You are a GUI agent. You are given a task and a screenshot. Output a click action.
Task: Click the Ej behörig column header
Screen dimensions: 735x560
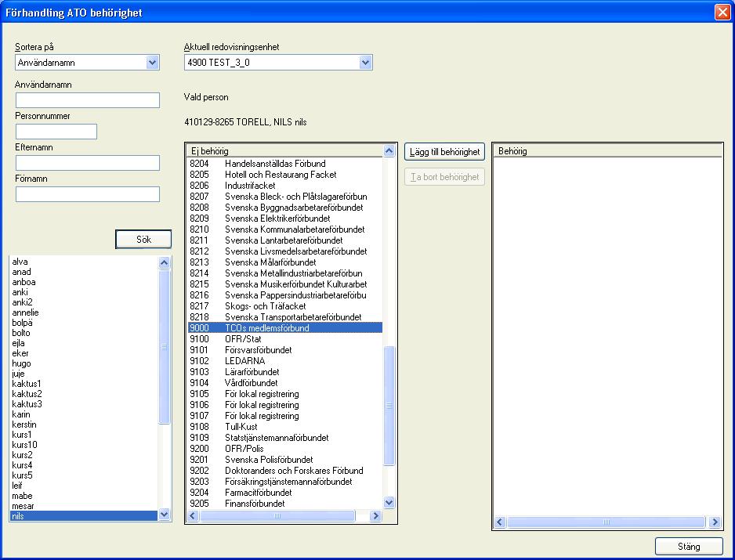tap(285, 151)
